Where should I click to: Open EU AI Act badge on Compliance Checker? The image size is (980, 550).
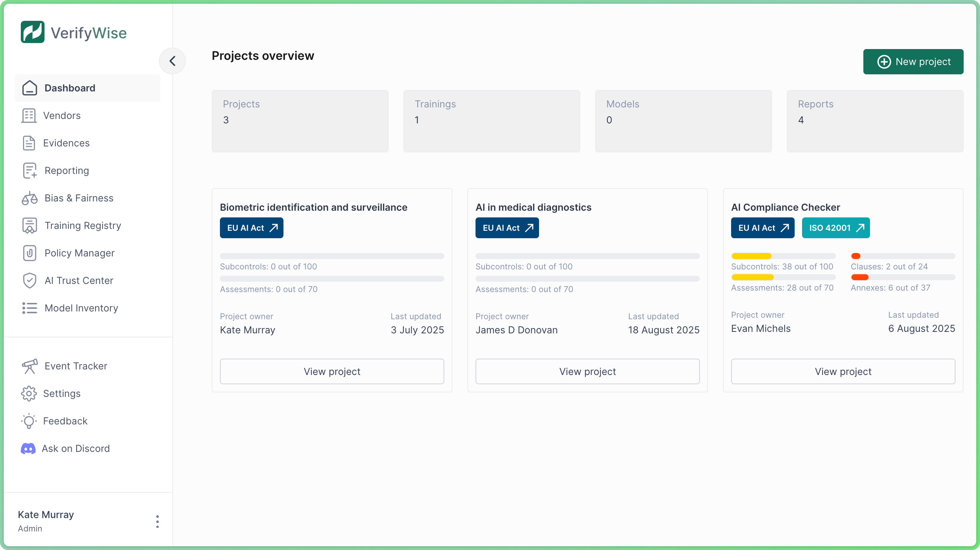(762, 227)
